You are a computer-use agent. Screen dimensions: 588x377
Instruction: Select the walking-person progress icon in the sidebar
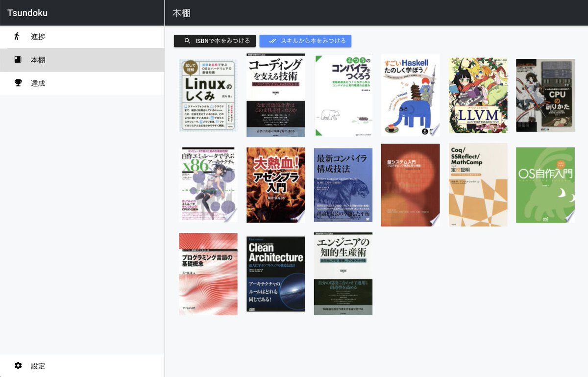coord(16,36)
